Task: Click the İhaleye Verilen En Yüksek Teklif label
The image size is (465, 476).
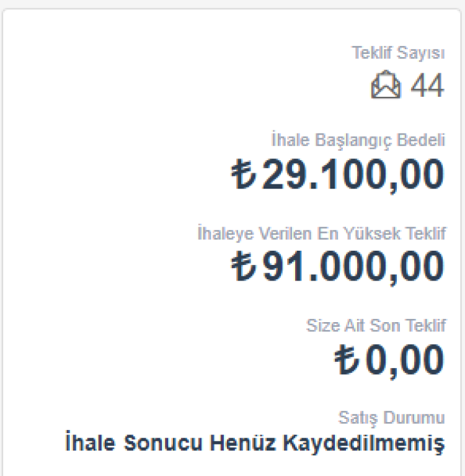Action: (x=321, y=233)
